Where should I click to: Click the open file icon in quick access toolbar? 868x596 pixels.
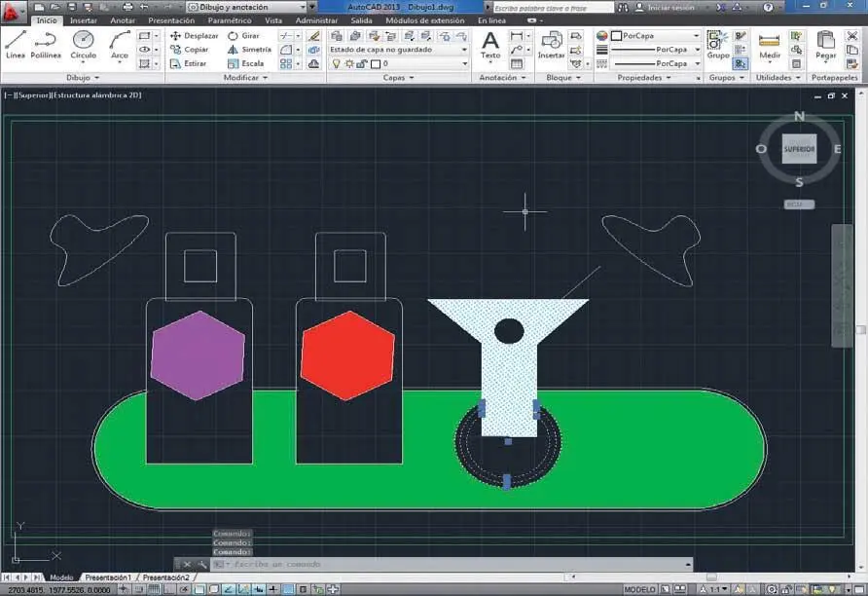54,7
